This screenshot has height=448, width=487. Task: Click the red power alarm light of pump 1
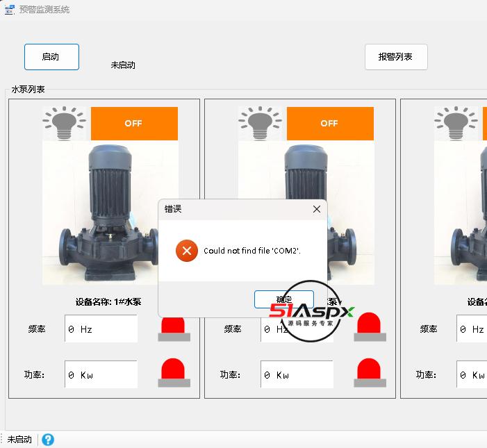(x=174, y=372)
